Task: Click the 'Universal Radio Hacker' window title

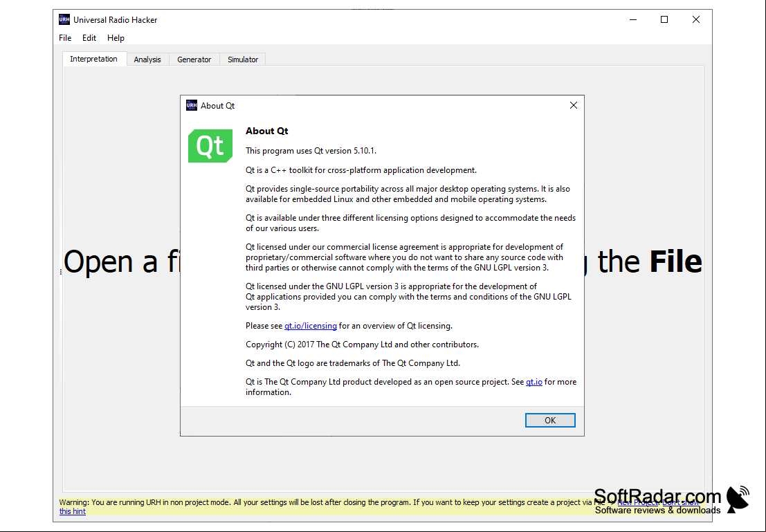Action: coord(116,20)
